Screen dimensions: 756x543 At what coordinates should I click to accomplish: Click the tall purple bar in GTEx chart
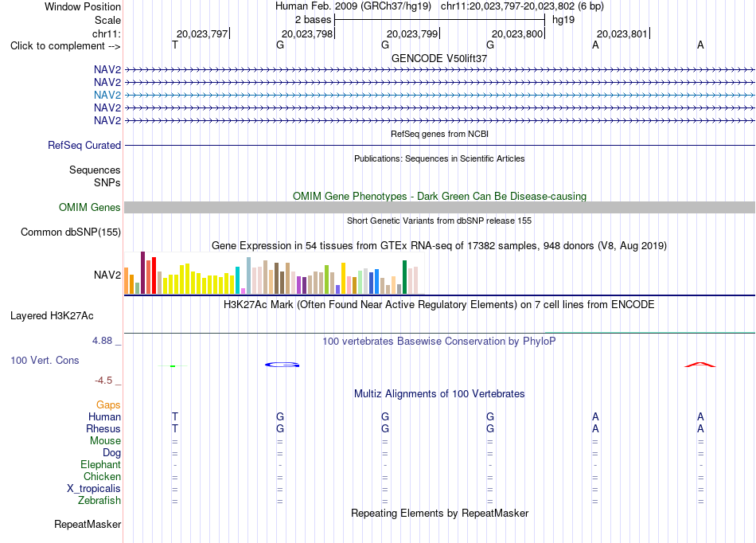coord(142,272)
